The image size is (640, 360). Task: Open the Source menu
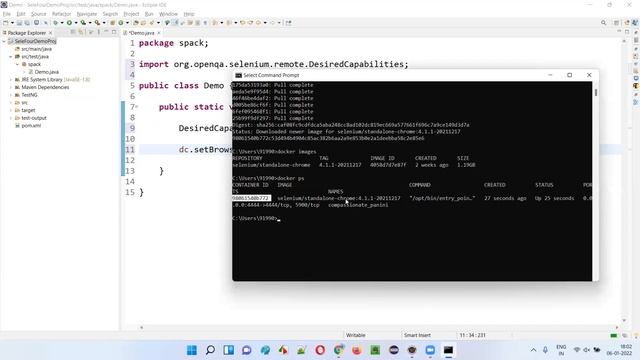39,14
